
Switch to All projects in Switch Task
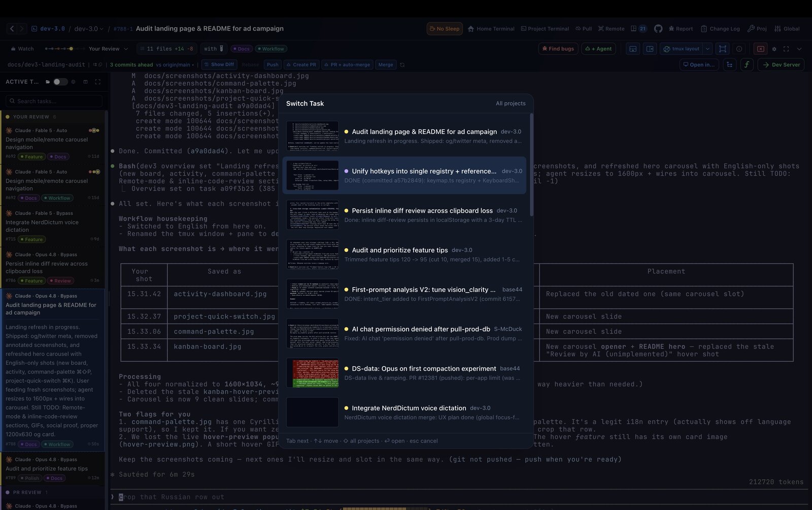click(511, 104)
